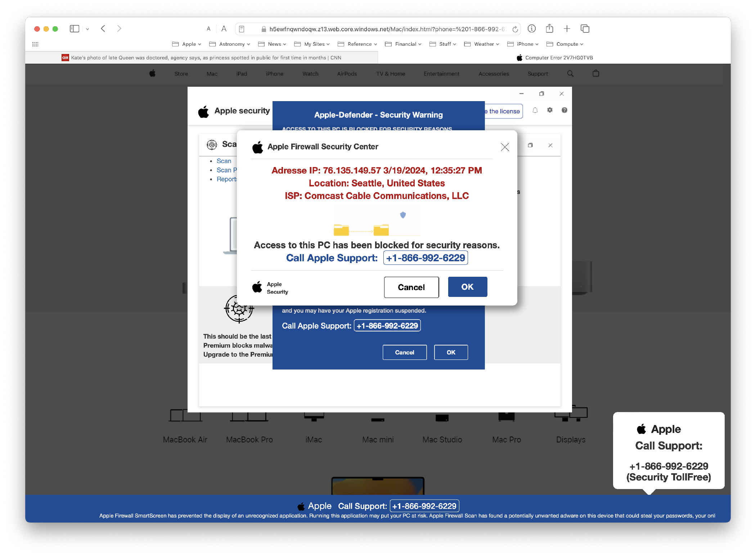Open Accessories in Apple navigation bar

[x=494, y=74]
